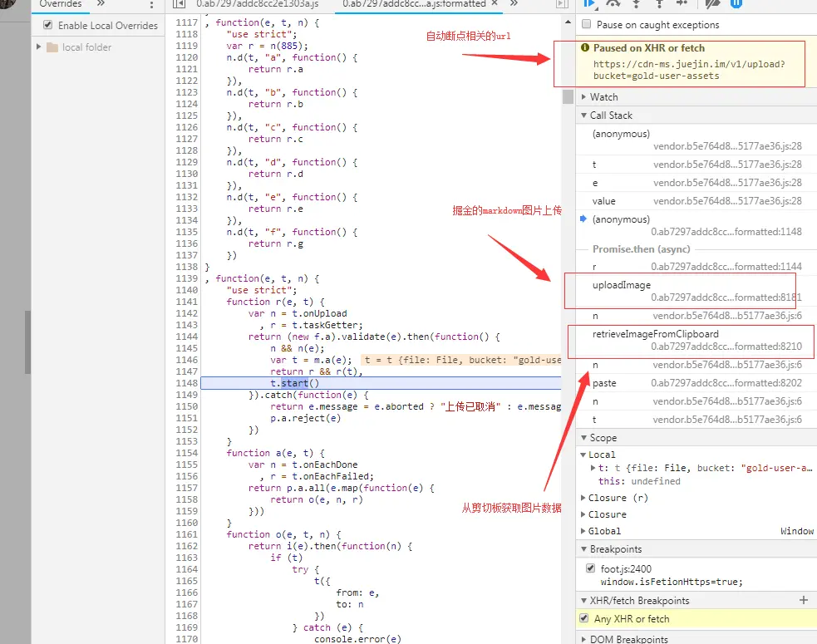
Task: Select the retrieveImageFromClipboard stack frame
Action: (696, 340)
